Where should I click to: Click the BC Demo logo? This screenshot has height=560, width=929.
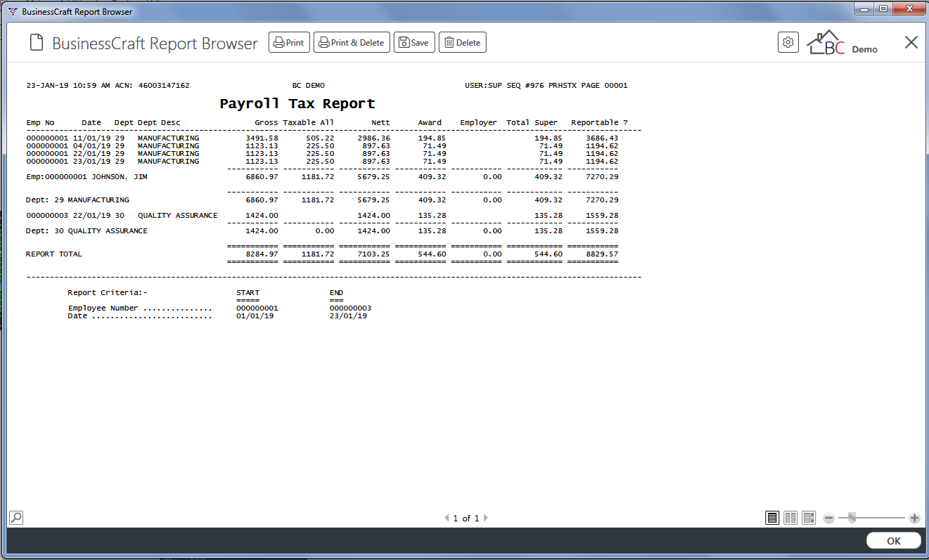(842, 43)
